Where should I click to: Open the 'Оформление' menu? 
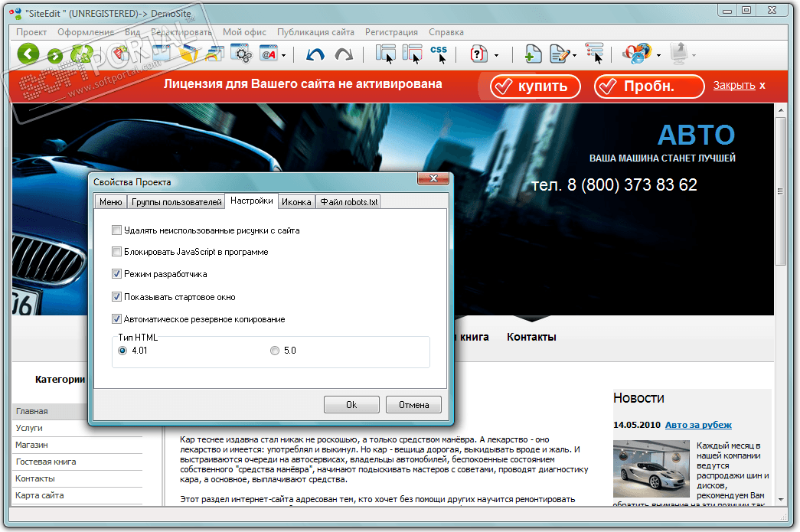click(86, 31)
